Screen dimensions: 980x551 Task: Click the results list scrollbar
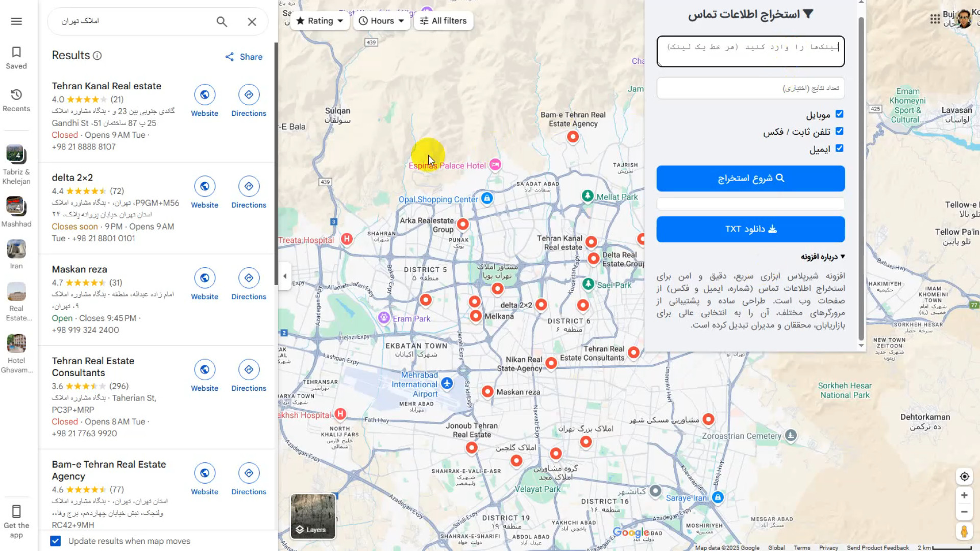[x=276, y=163]
